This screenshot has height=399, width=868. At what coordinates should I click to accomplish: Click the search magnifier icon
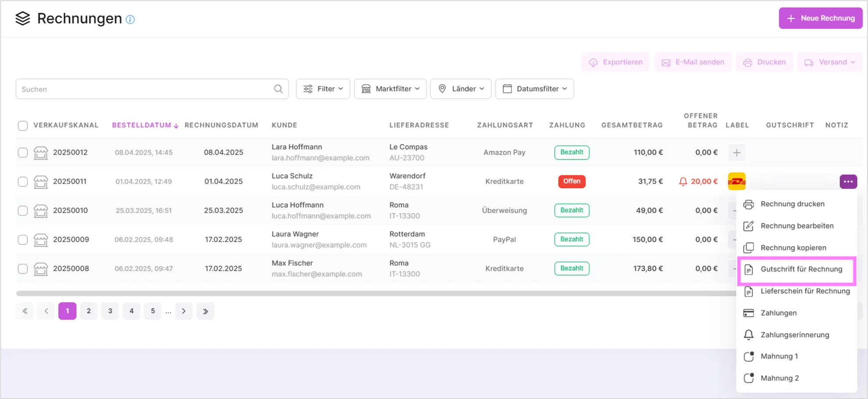point(278,89)
